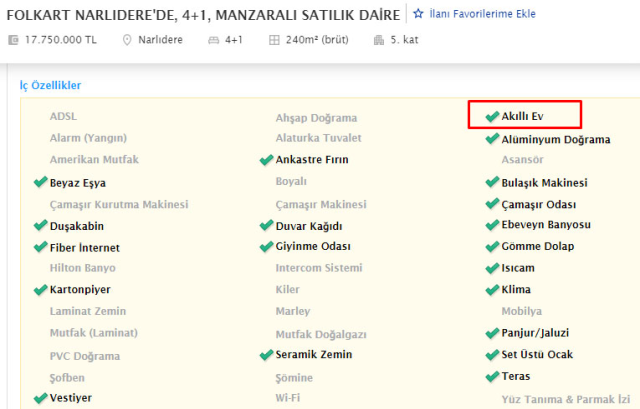This screenshot has width=640, height=409.
Task: Toggle the Ankastre Fırın feature
Action: pos(312,160)
